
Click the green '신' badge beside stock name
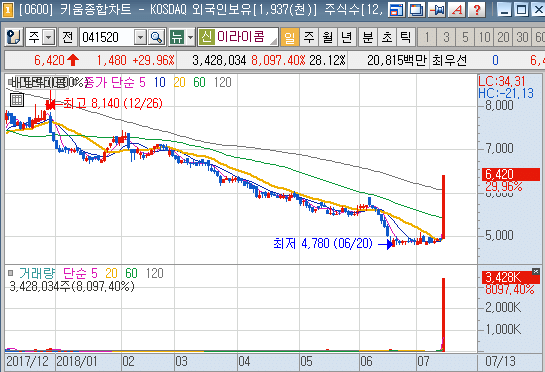click(x=206, y=37)
